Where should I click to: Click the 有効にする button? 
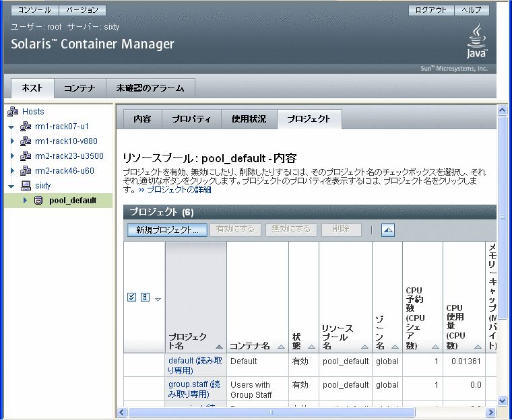pos(235,230)
